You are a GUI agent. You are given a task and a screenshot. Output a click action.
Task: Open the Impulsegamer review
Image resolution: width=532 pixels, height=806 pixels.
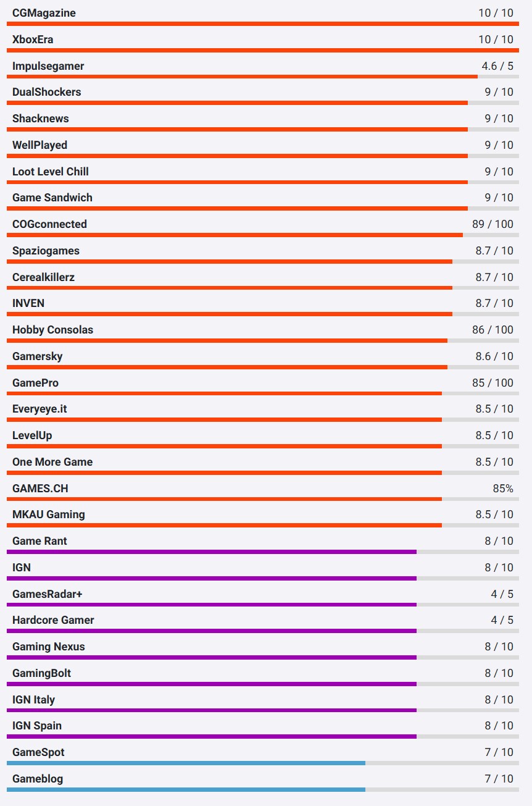click(48, 66)
